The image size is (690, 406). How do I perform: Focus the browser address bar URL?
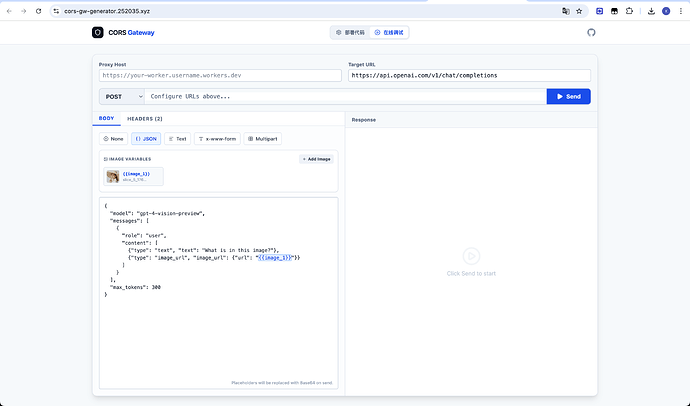click(x=107, y=11)
